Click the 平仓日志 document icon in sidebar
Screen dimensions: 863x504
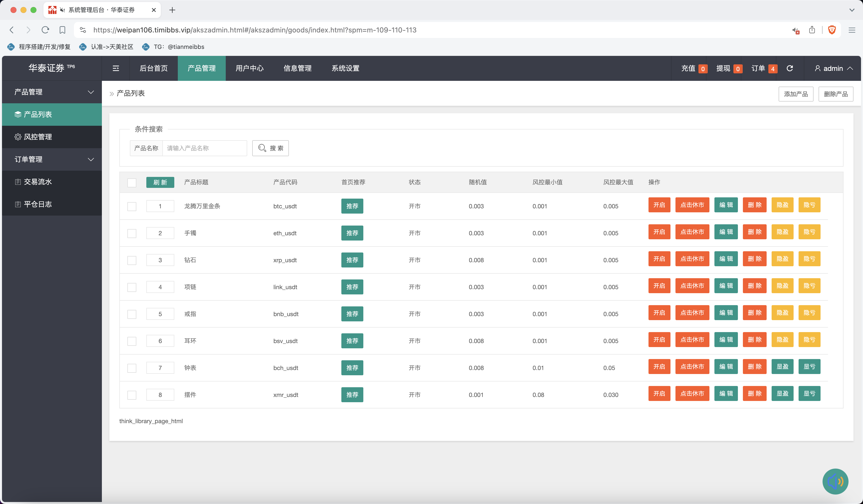click(x=18, y=204)
